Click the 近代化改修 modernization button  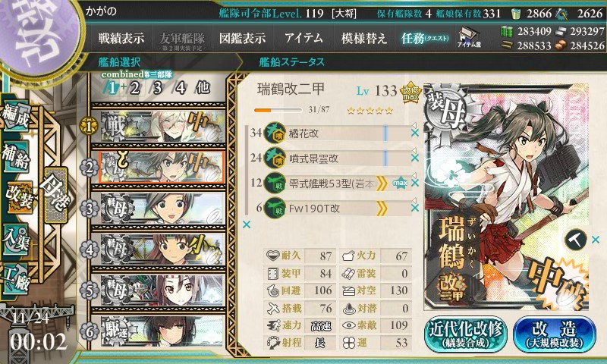466,334
